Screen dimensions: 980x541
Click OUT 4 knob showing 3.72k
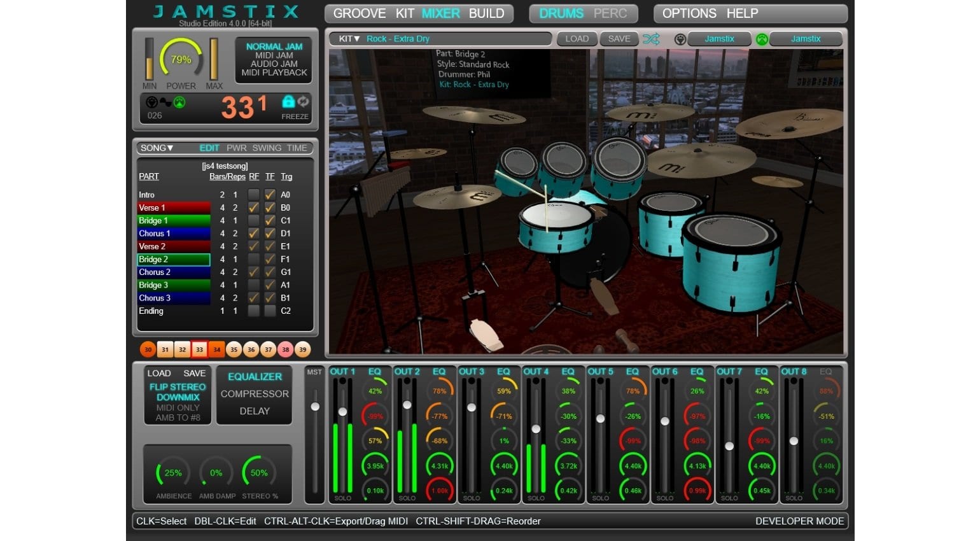(568, 466)
